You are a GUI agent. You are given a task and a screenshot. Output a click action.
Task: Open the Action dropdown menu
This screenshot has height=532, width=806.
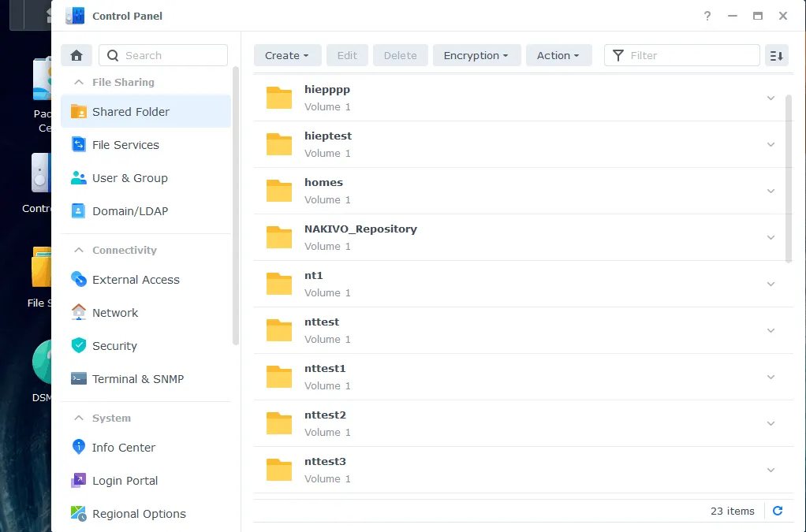point(558,55)
